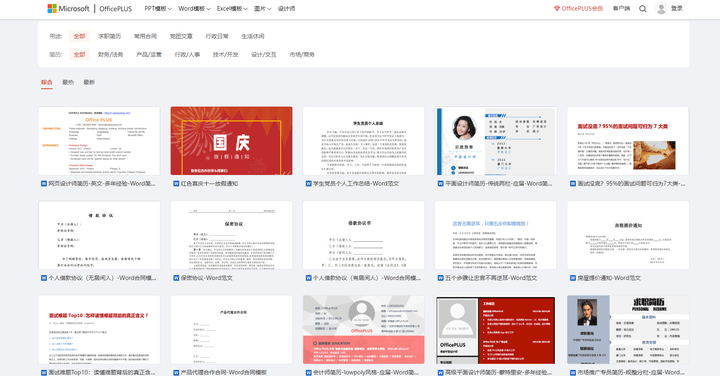Viewport: 720px width, 376px height.
Task: Open the OfficePLUS会员 membership link
Action: pos(578,9)
